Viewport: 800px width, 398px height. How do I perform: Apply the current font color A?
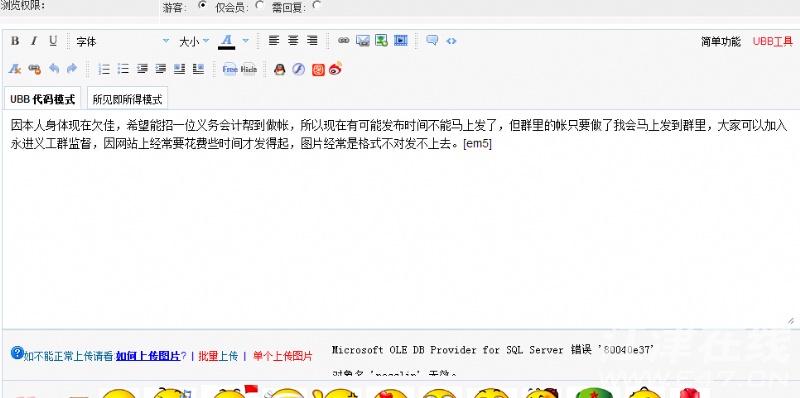pyautogui.click(x=227, y=41)
